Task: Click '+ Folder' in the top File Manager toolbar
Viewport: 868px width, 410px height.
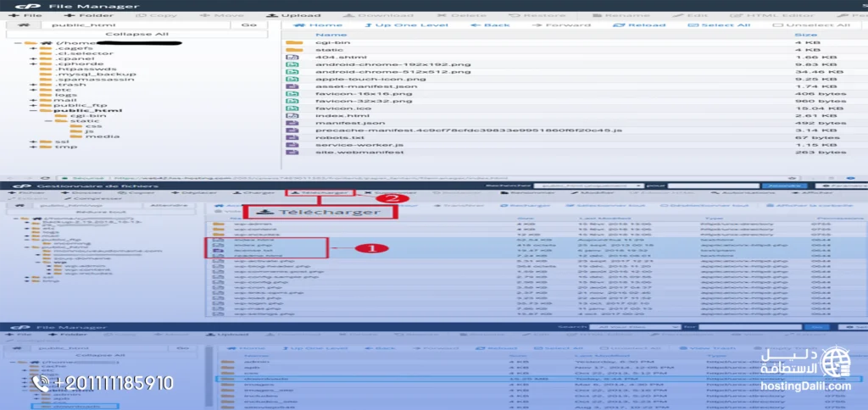Action: 87,15
